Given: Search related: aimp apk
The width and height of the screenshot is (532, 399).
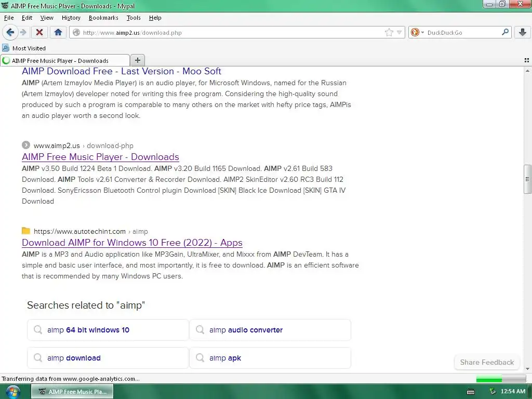Looking at the screenshot, I should click(x=270, y=358).
